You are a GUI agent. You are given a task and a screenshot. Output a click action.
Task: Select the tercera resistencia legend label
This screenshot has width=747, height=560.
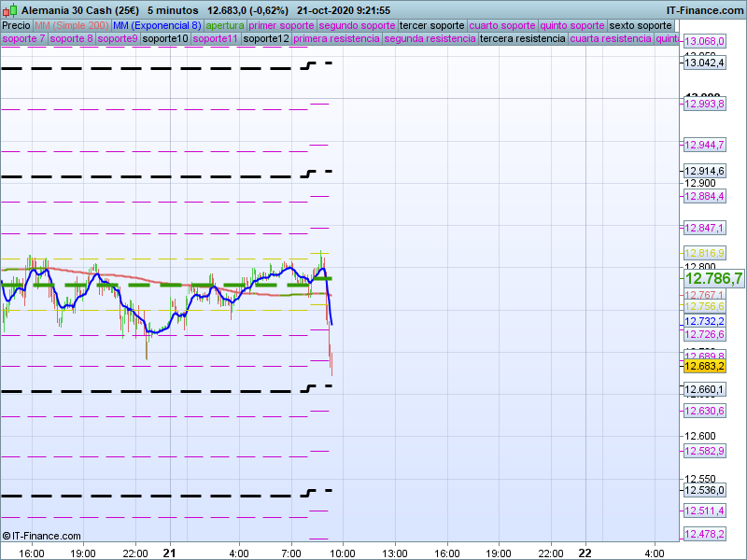click(522, 39)
